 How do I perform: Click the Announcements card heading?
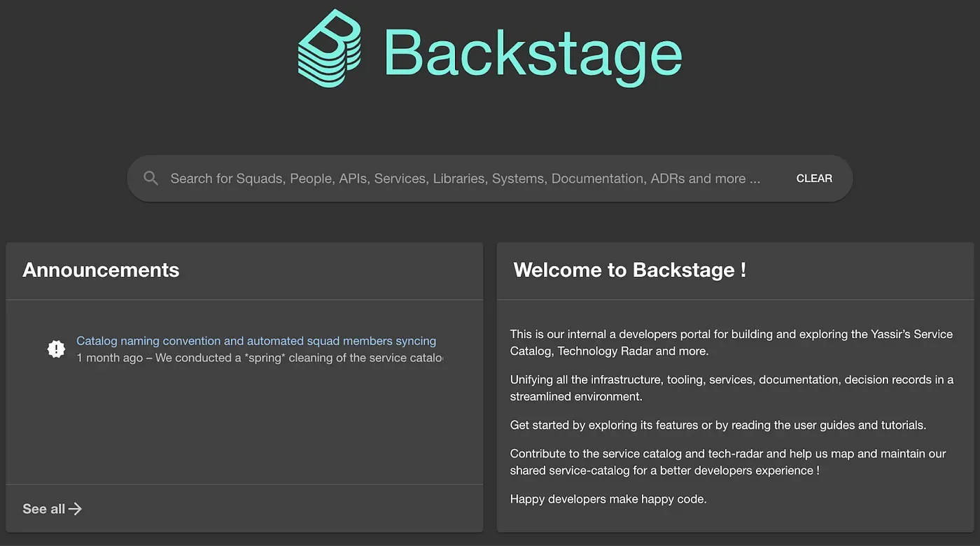101,270
